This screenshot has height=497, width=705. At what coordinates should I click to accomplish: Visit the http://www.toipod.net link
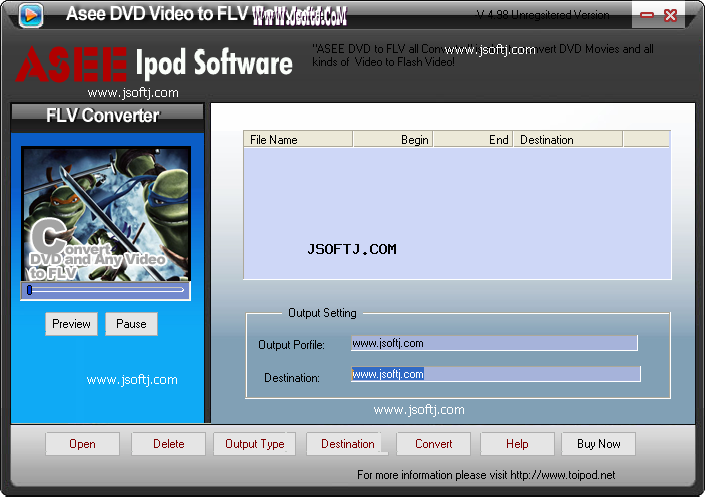click(x=562, y=475)
